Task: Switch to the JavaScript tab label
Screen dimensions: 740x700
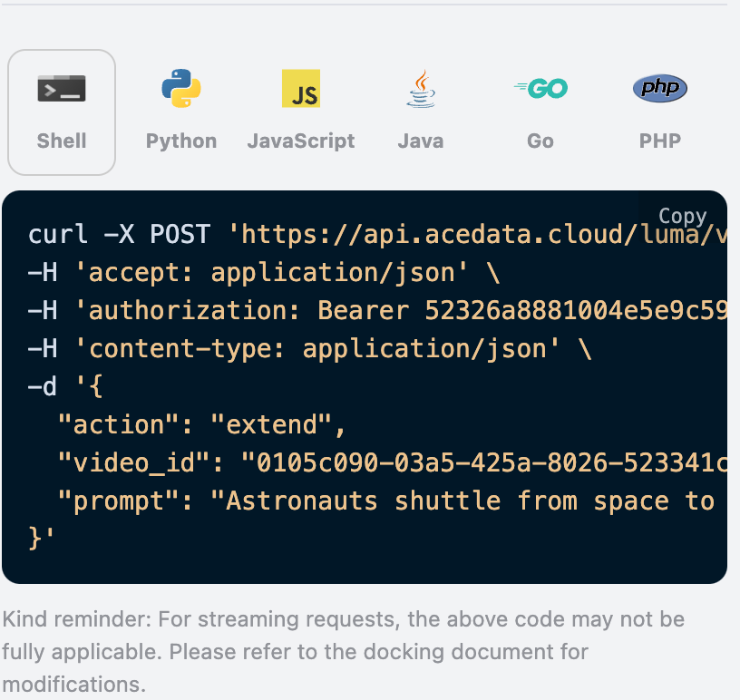Action: tap(301, 141)
